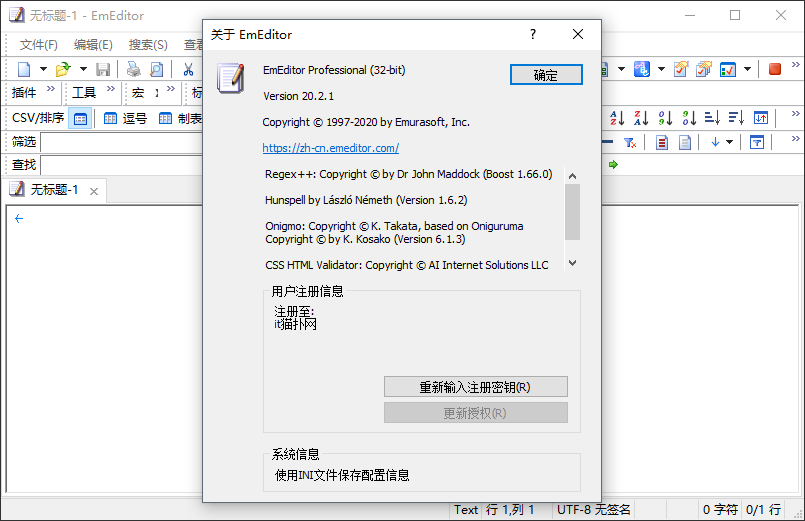Click sort numbers largest to smallest icon
Screen dimensions: 805x521
(689, 118)
